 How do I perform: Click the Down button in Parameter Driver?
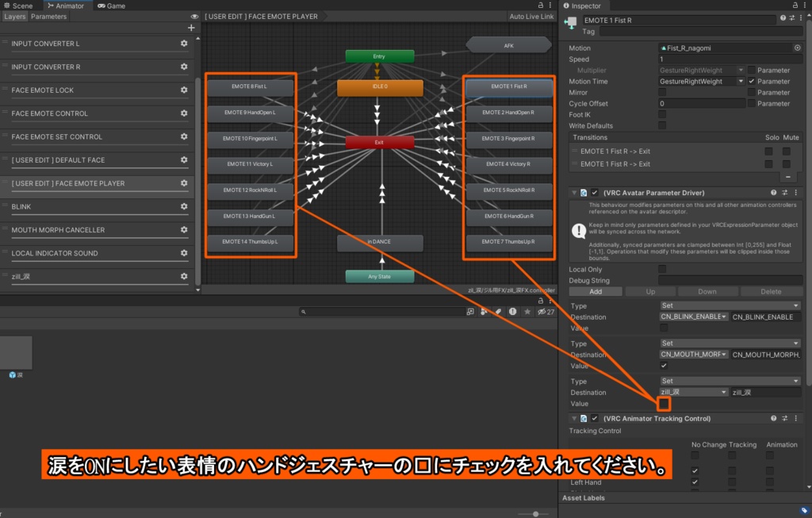click(707, 292)
